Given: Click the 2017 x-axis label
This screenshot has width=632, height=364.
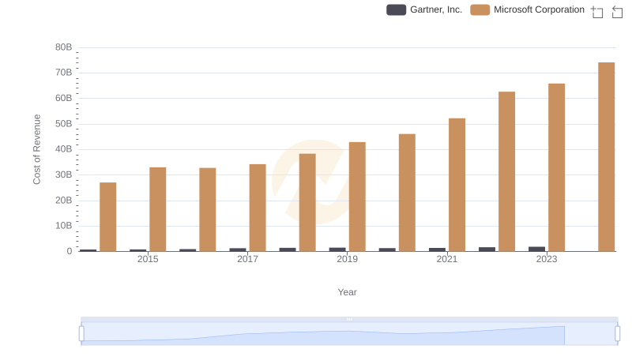Looking at the screenshot, I should [247, 259].
